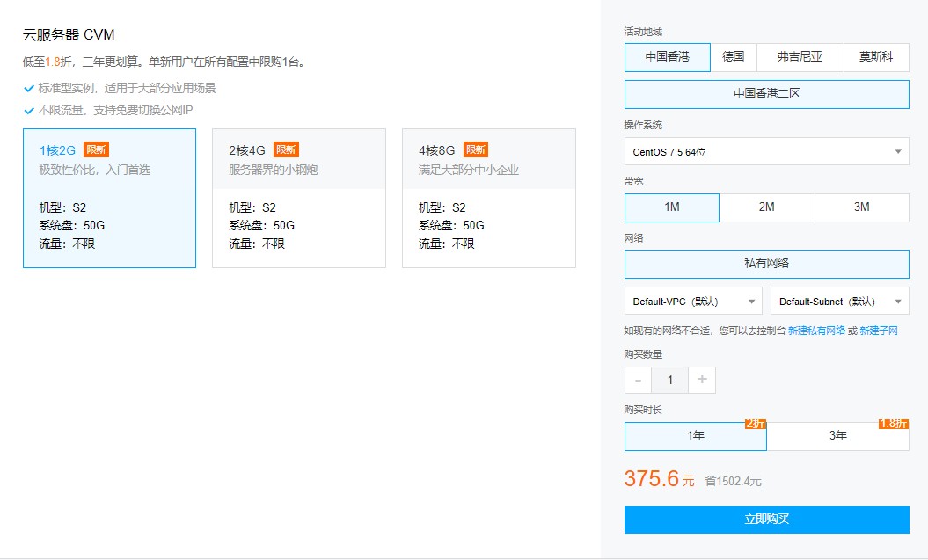The width and height of the screenshot is (928, 560).
Task: Click the 限新 badge on the 1核2G card
Action: (97, 149)
